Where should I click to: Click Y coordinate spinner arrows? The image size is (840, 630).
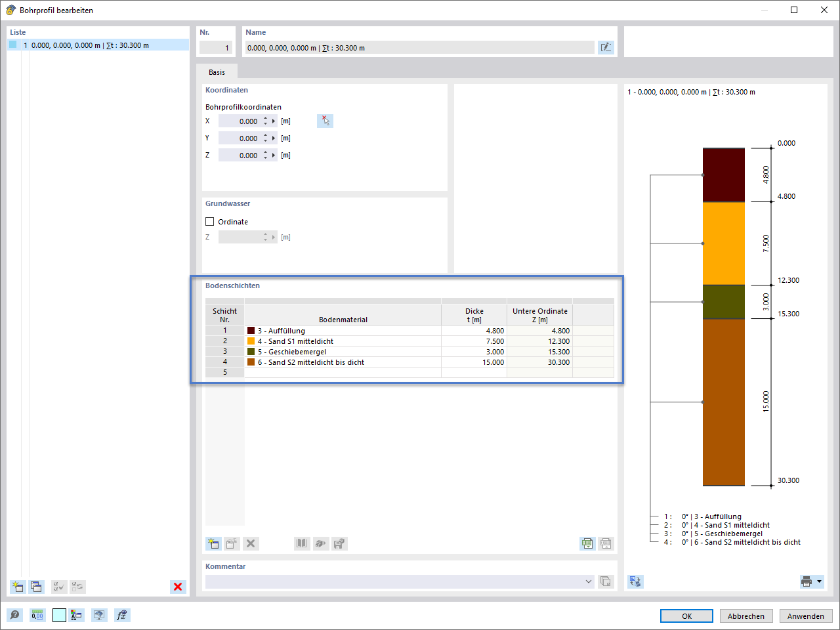[x=266, y=138]
